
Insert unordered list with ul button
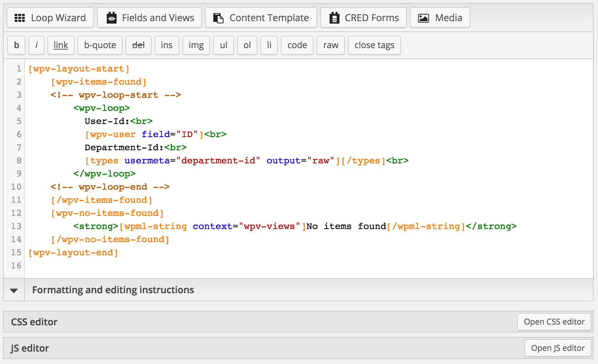pos(224,45)
